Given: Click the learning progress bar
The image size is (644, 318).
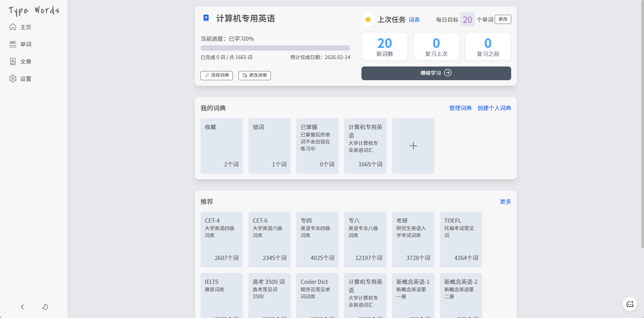Looking at the screenshot, I should click(275, 48).
